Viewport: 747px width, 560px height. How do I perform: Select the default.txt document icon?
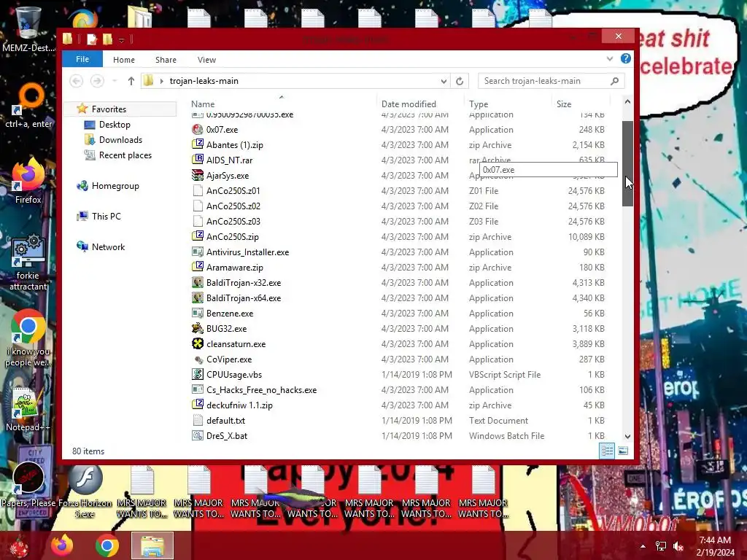click(197, 421)
